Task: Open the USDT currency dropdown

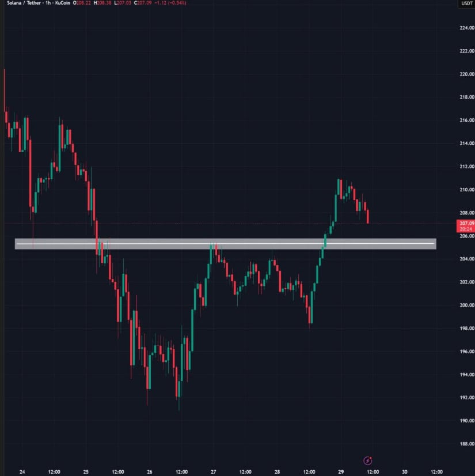Action: click(466, 3)
